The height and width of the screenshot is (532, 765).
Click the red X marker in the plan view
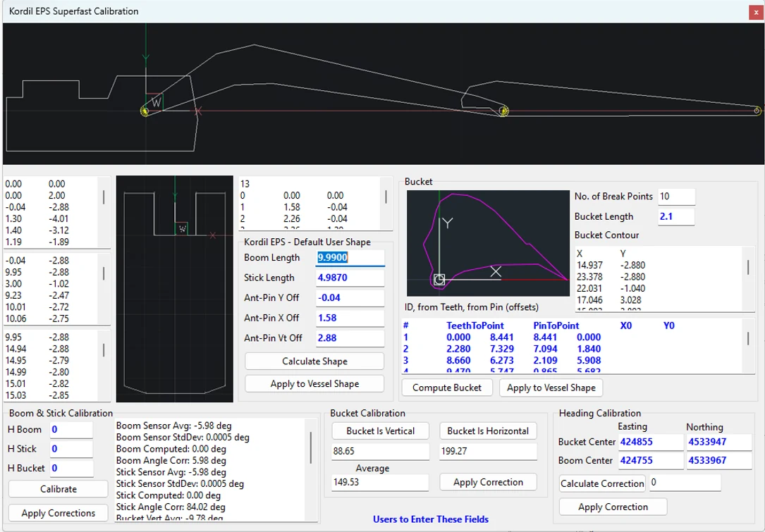click(212, 235)
